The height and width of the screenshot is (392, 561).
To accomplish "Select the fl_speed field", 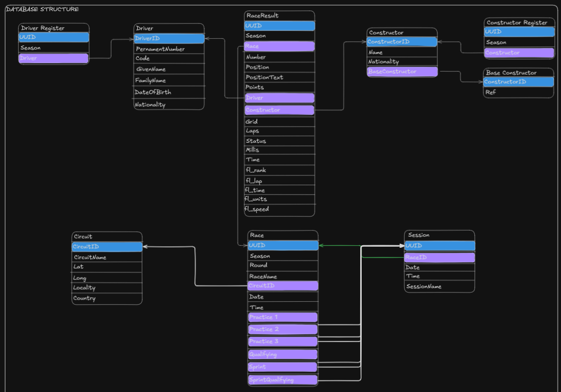I will tap(279, 209).
